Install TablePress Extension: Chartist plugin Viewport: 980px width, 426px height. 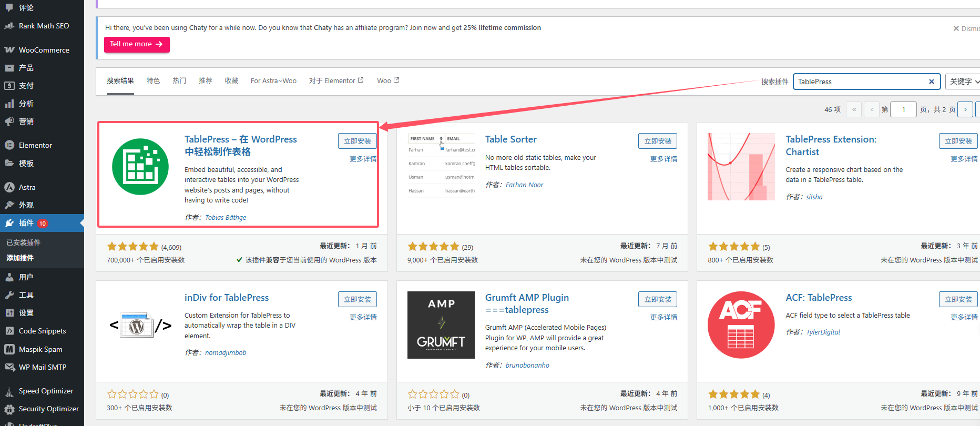point(958,141)
